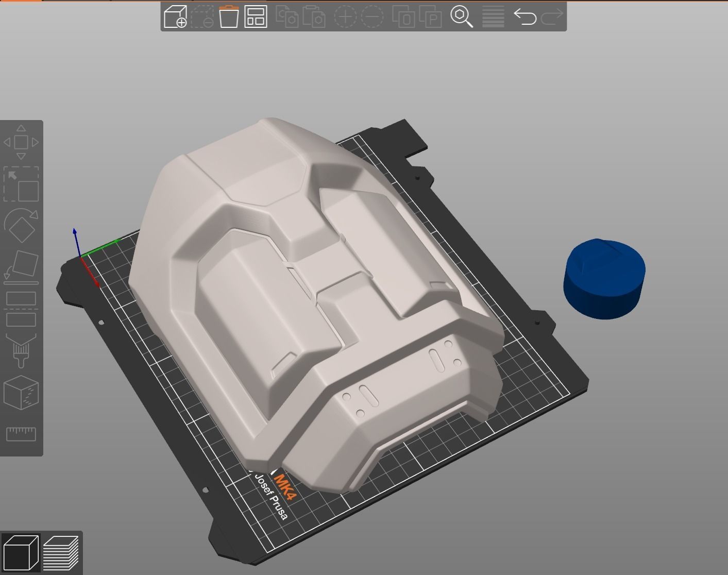728x575 pixels.
Task: Select the Seam painting cube tool
Action: click(x=21, y=393)
